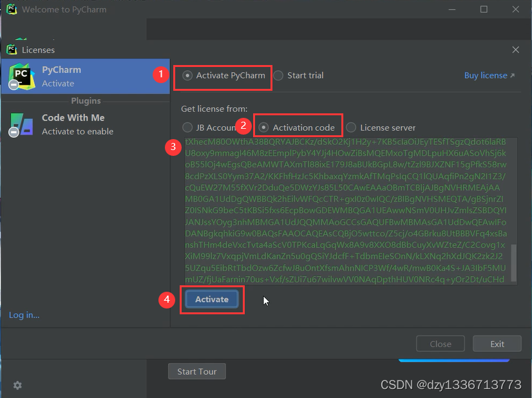Click the Exit button
Image resolution: width=532 pixels, height=398 pixels.
tap(497, 344)
